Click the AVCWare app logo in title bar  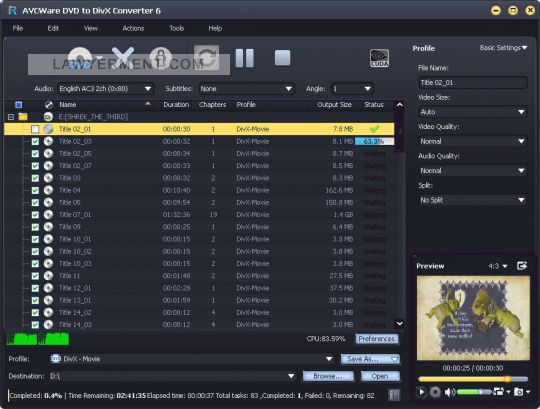12,10
